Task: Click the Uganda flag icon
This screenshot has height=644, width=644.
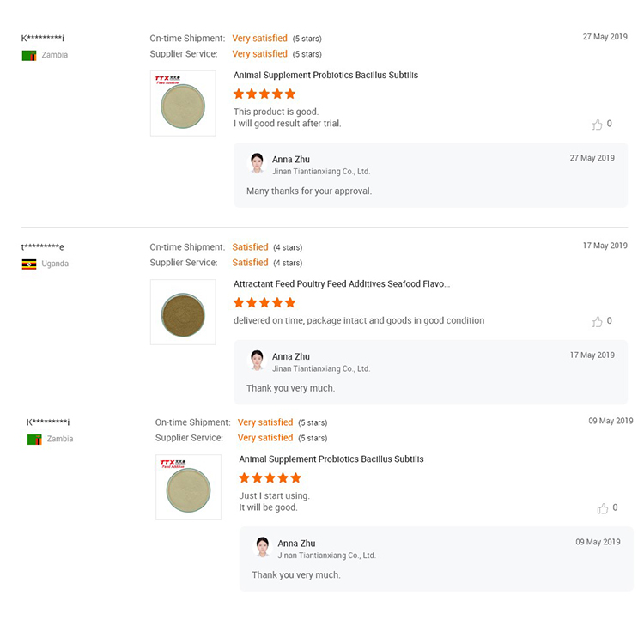Action: click(29, 264)
